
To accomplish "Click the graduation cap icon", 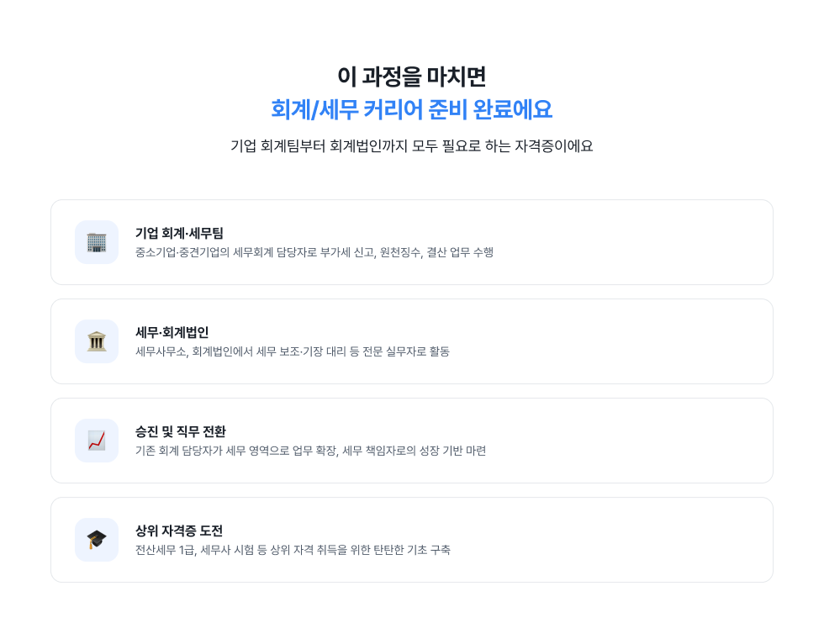I will pos(97,540).
